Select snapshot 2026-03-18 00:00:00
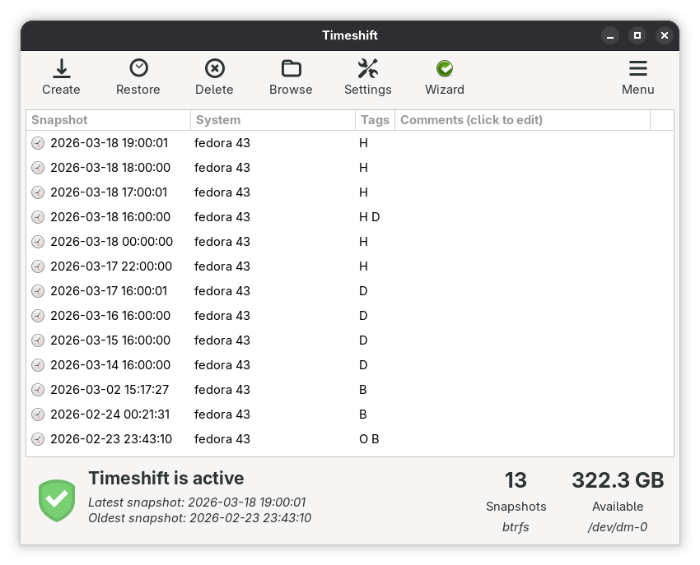Image resolution: width=700 pixels, height=565 pixels. [x=350, y=241]
